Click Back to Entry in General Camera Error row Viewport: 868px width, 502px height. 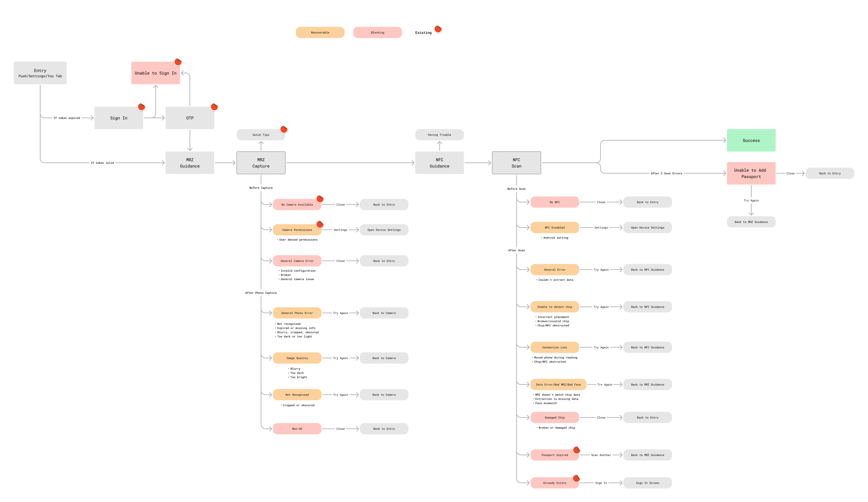pyautogui.click(x=384, y=260)
